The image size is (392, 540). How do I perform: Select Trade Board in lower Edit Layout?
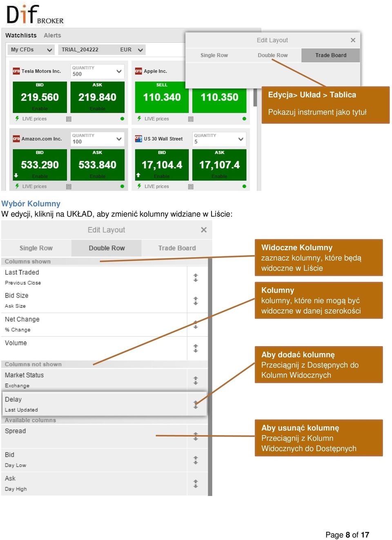tap(177, 248)
